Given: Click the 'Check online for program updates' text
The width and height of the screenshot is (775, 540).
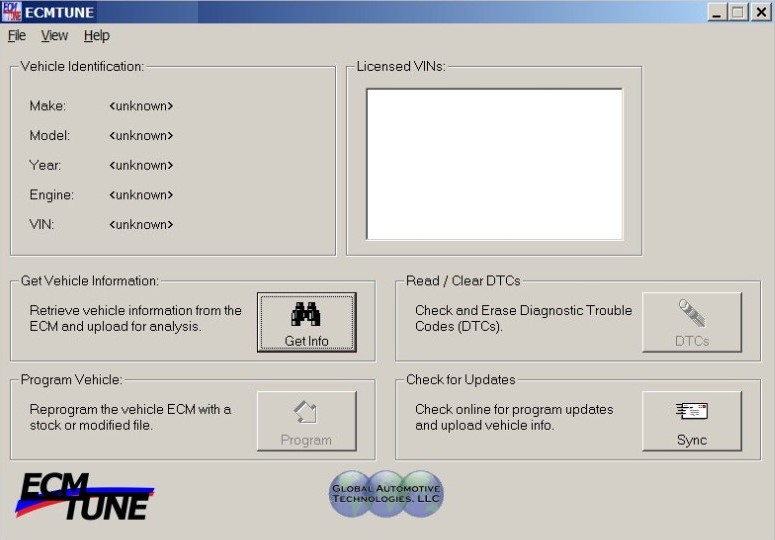Looking at the screenshot, I should (x=514, y=417).
